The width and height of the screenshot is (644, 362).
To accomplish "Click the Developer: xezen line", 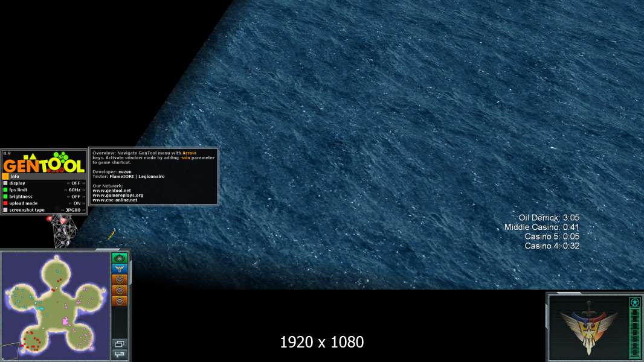I will coord(112,172).
